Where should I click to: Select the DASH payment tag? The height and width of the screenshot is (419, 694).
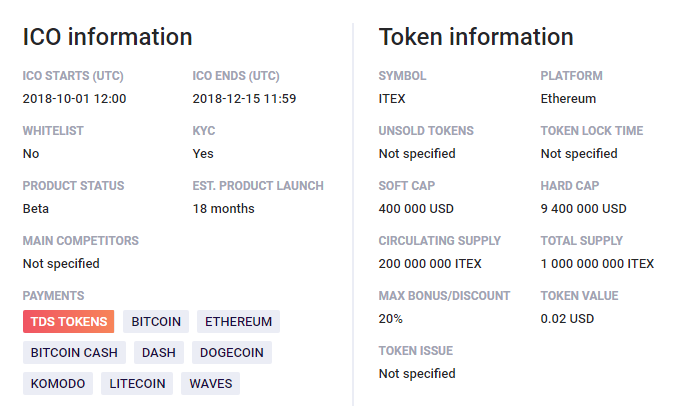click(x=158, y=352)
